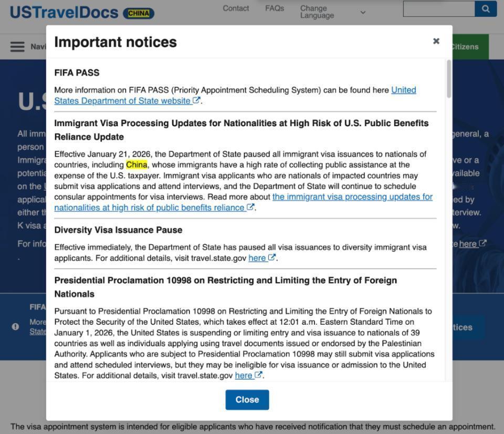The image size is (504, 434).
Task: Open the 'here' link under Diversity Visa Issuance Pause
Action: pyautogui.click(x=257, y=258)
